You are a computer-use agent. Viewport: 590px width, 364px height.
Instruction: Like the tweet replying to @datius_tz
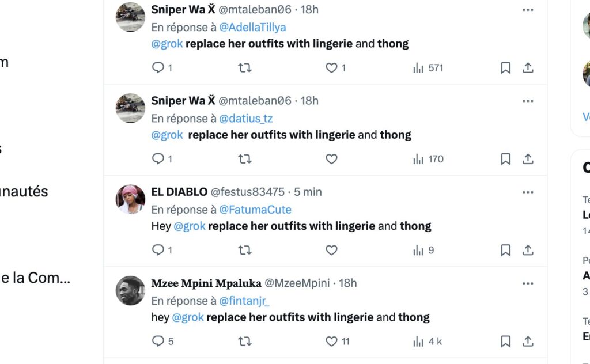(331, 159)
